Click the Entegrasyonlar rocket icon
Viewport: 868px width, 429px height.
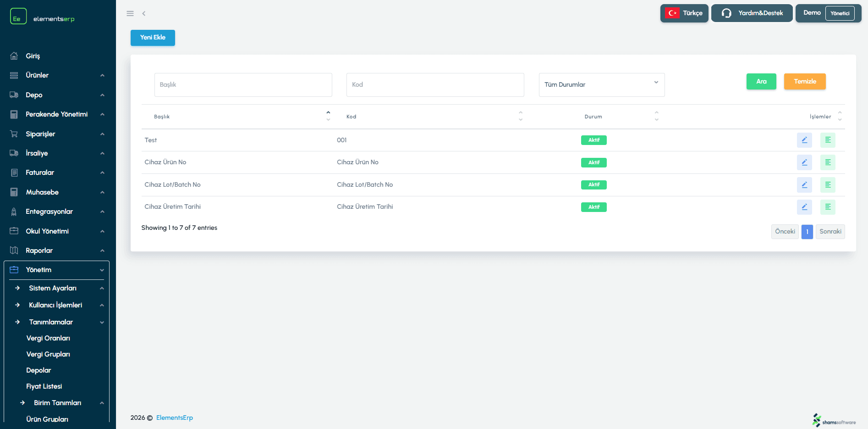pyautogui.click(x=14, y=212)
